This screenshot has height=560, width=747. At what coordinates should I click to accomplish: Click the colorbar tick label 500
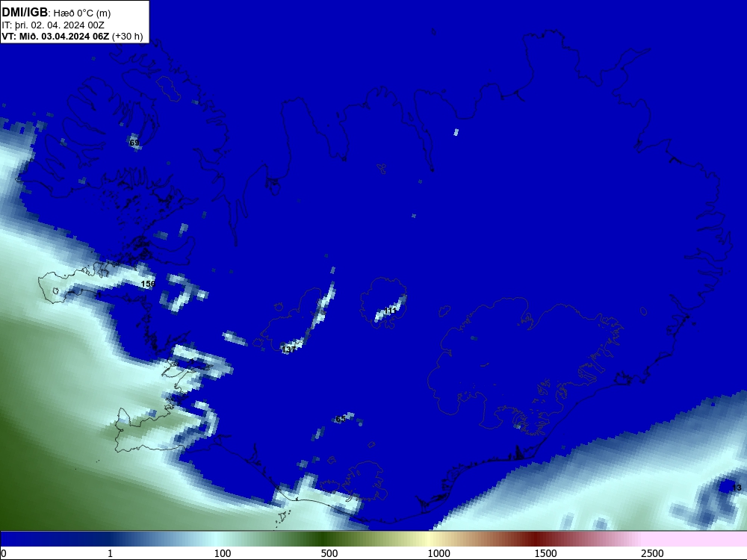click(x=329, y=553)
